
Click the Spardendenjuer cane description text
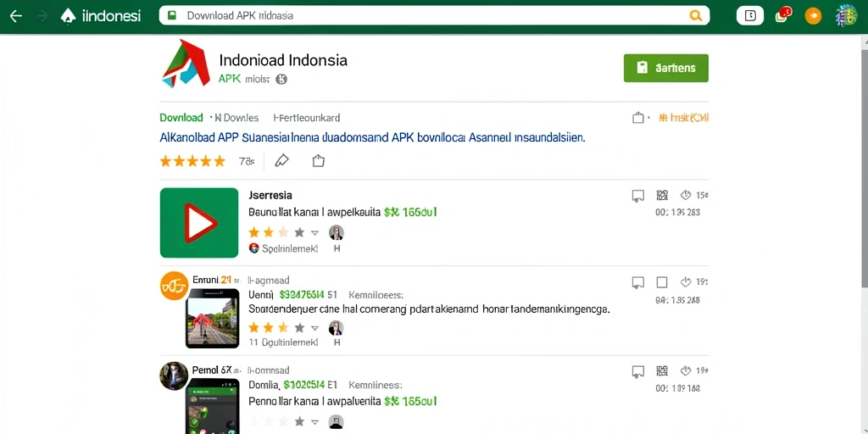[x=429, y=309]
